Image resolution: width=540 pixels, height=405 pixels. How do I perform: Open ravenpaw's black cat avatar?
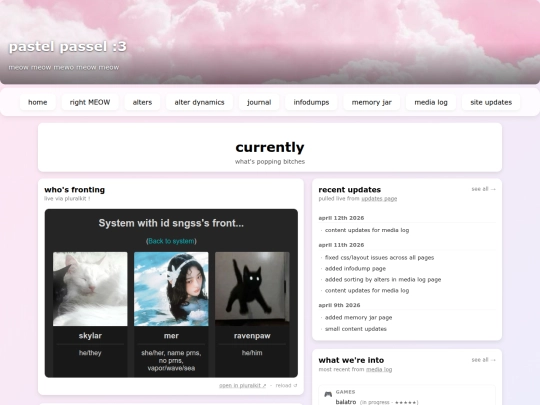pyautogui.click(x=252, y=289)
